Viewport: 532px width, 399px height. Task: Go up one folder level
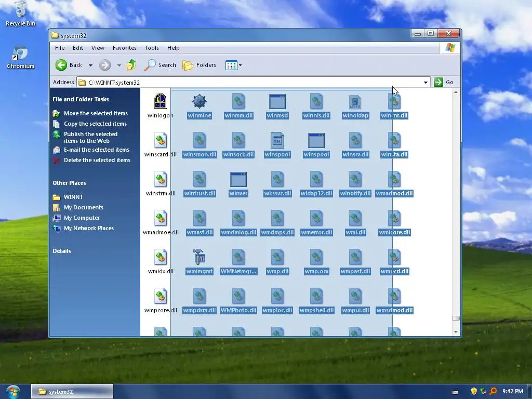(131, 65)
